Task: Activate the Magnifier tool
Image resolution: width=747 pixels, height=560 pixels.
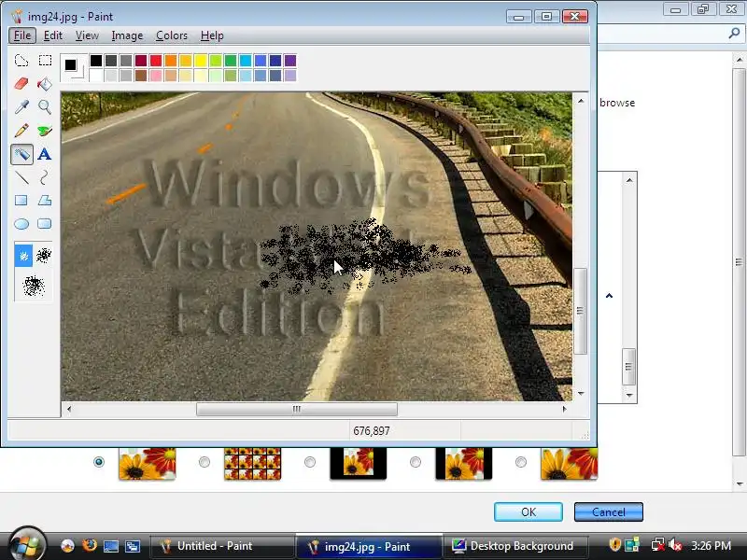Action: [45, 107]
